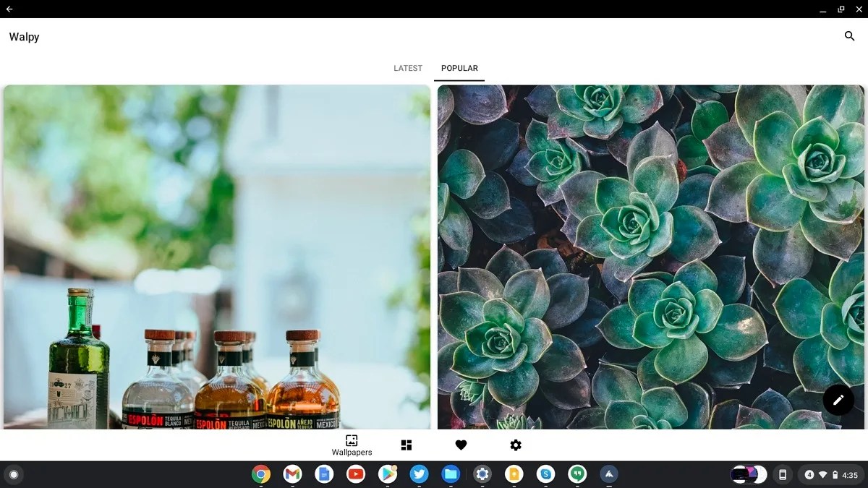
Task: Launch YouTube from the shelf
Action: 356,474
